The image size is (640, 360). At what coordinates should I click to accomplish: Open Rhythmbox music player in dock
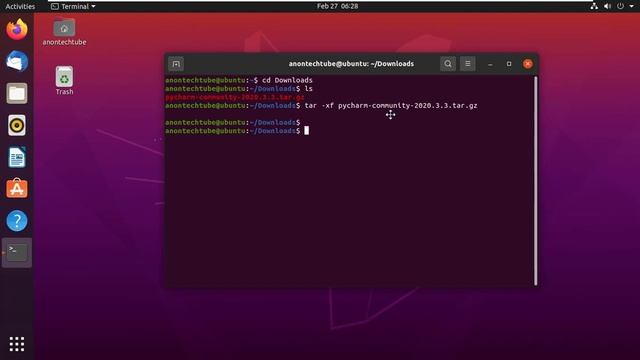click(17, 125)
